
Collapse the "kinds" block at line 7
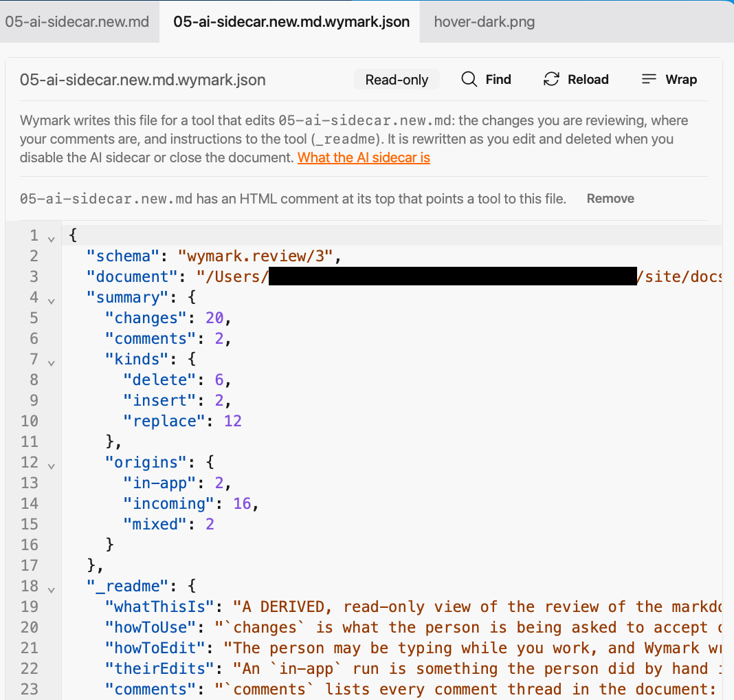(52, 362)
